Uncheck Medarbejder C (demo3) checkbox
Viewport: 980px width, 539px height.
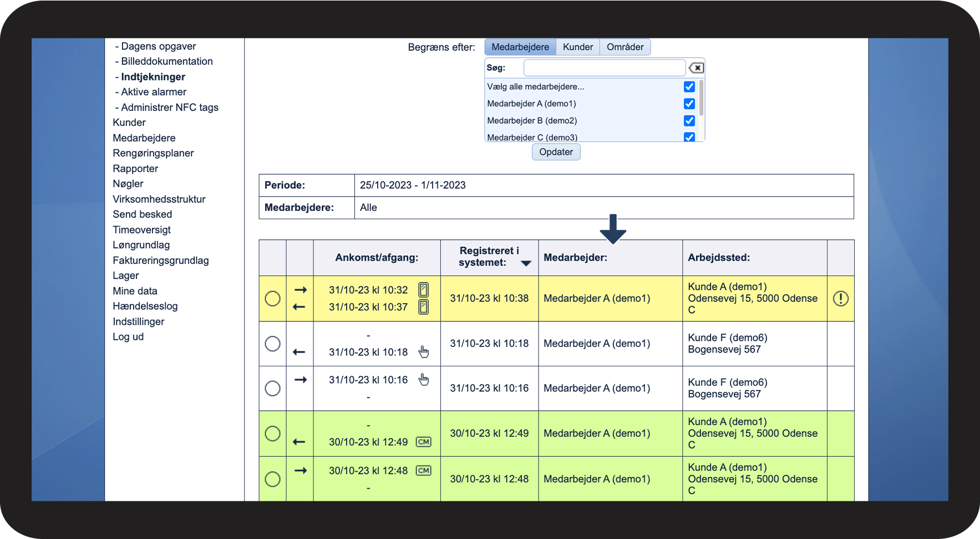coord(689,137)
